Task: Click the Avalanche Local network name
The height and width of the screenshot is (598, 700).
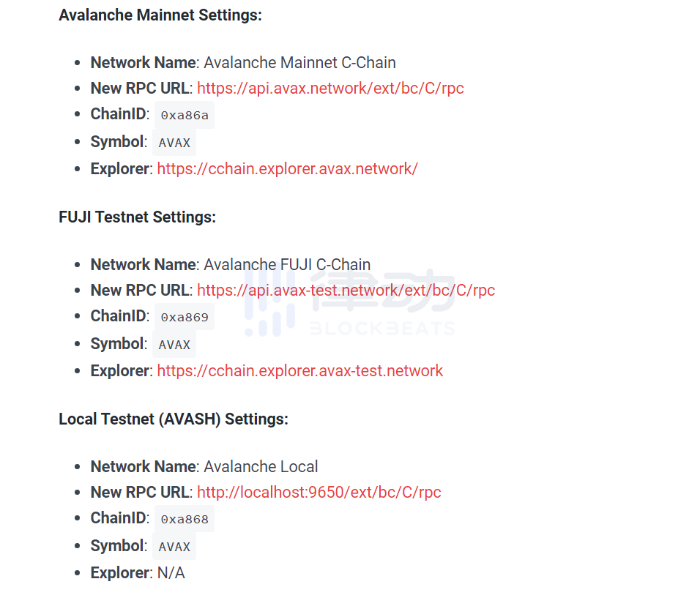Action: click(x=261, y=467)
